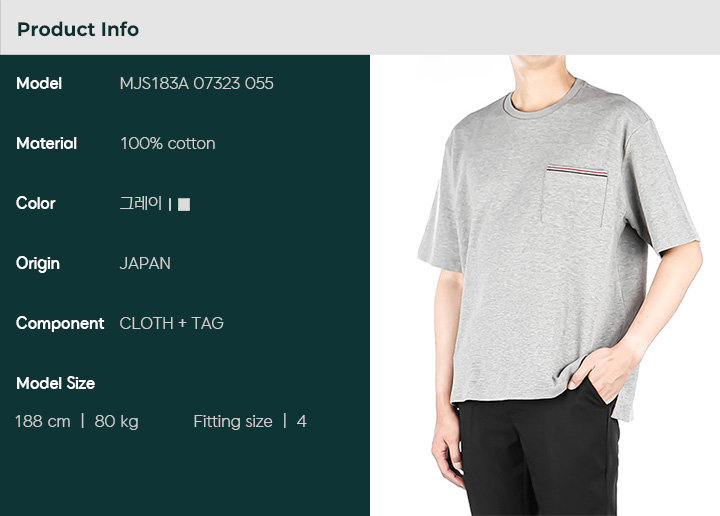
Task: Select the 188 cm height value
Action: click(x=43, y=421)
